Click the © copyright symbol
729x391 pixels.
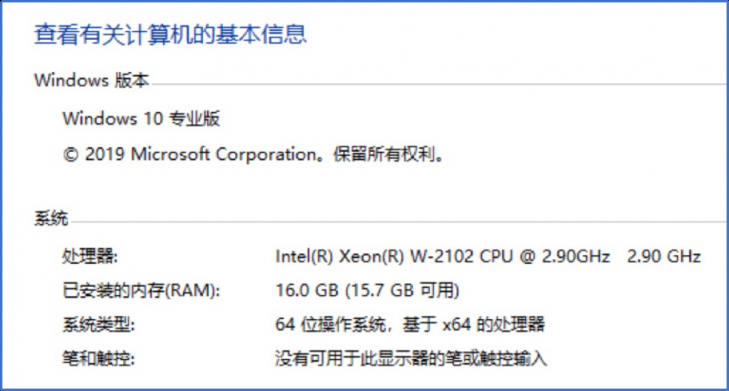coord(70,155)
